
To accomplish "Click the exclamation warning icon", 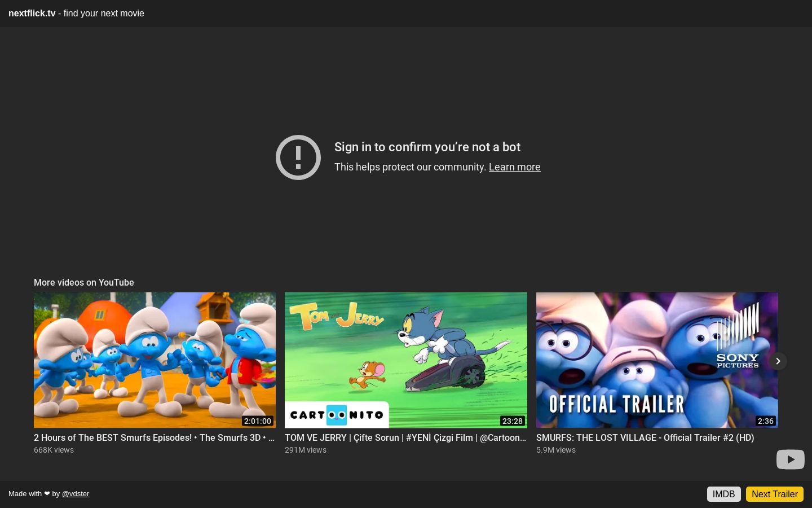I will [x=298, y=157].
